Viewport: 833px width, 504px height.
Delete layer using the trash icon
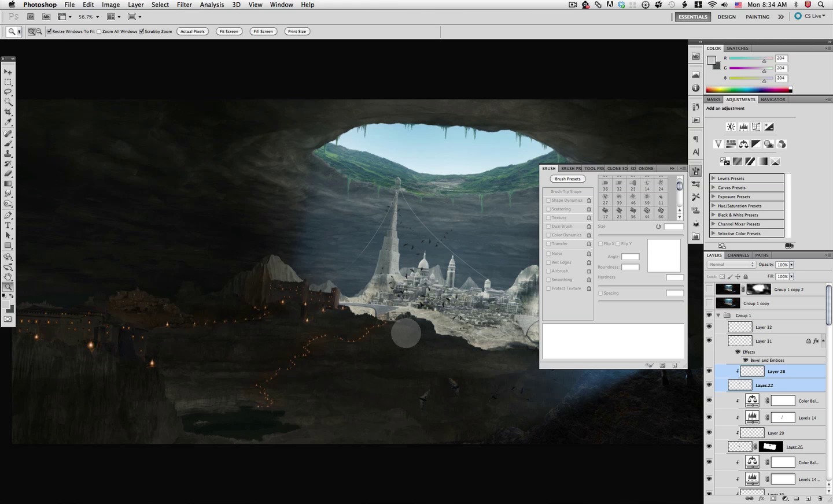click(820, 498)
